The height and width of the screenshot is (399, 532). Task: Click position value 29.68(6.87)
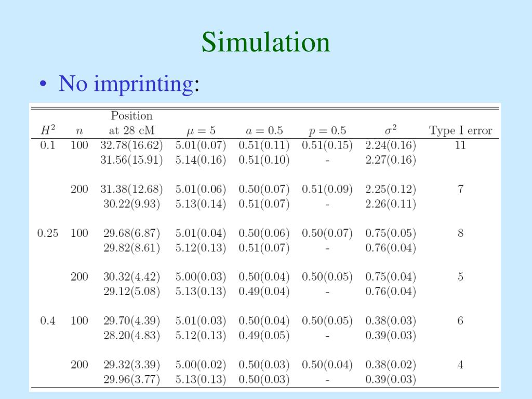tap(131, 233)
